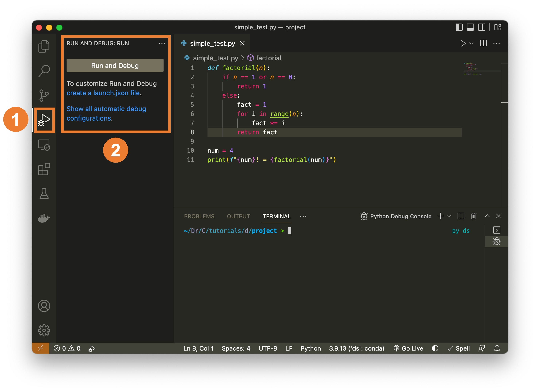
Task: Click the half-circle icon in status bar
Action: pyautogui.click(x=435, y=348)
